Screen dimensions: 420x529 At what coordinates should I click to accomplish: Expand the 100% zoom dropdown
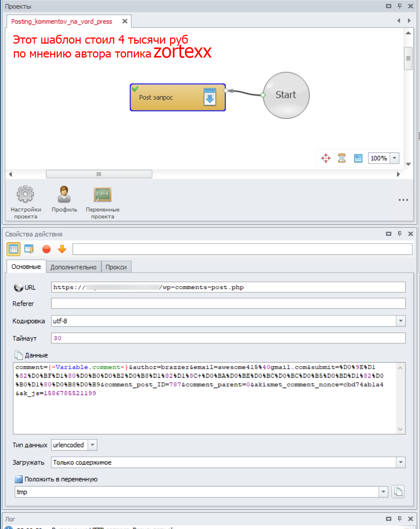(395, 158)
